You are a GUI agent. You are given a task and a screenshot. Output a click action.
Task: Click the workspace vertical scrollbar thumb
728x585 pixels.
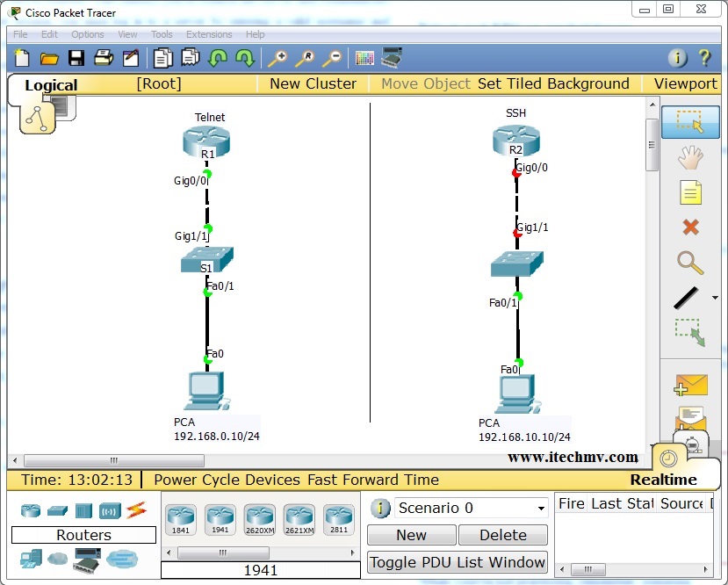(x=652, y=145)
